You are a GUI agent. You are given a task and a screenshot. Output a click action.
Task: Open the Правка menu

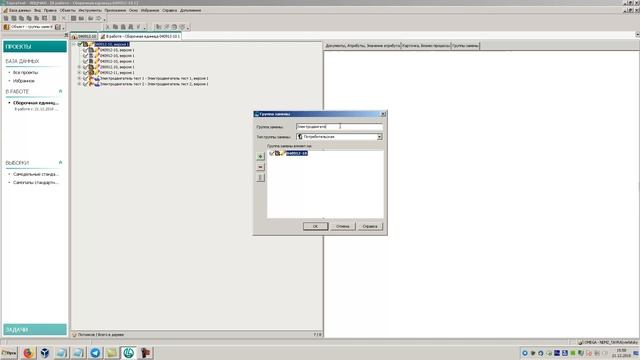[x=50, y=10]
